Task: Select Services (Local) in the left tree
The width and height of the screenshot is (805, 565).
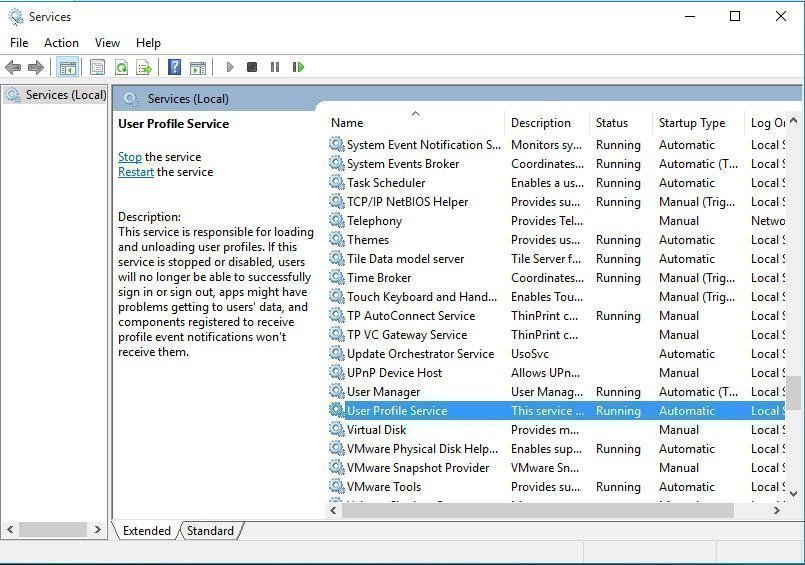Action: 65,95
